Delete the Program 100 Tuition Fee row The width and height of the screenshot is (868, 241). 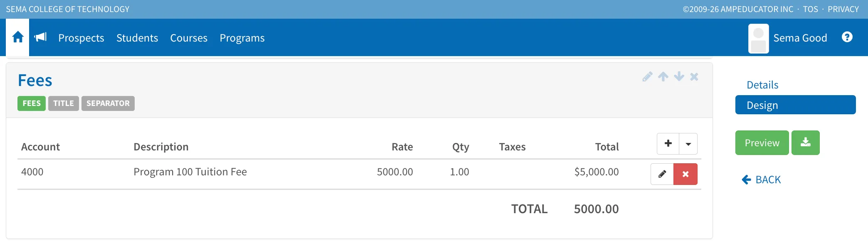[x=686, y=174]
